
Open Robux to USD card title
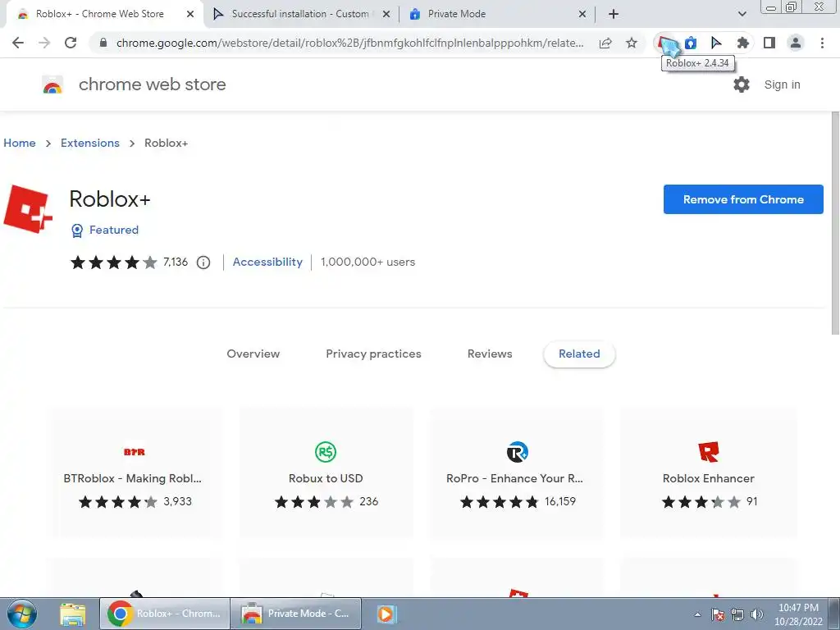[325, 478]
